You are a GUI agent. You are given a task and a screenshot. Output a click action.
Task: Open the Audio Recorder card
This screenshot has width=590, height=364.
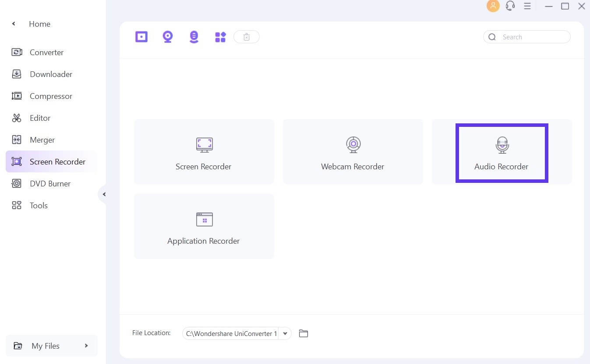[x=502, y=151]
